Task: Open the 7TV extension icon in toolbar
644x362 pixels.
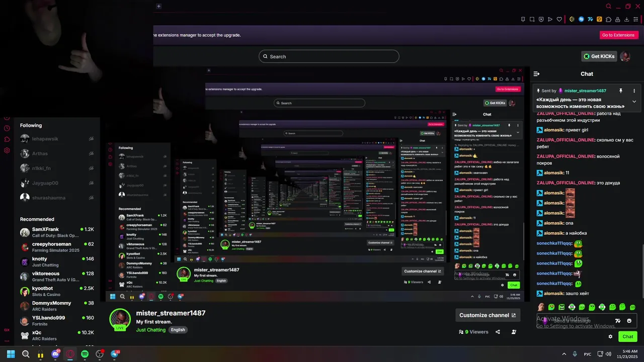Action: [x=590, y=19]
